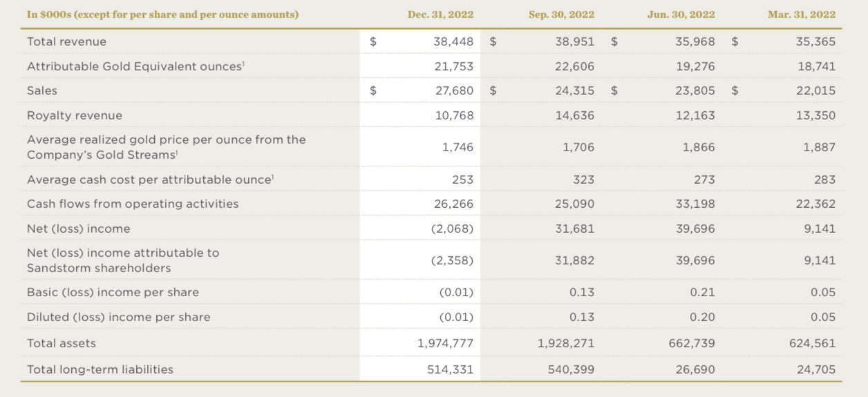
Task: Select the 540,399 long-term liabilities value
Action: (x=571, y=369)
